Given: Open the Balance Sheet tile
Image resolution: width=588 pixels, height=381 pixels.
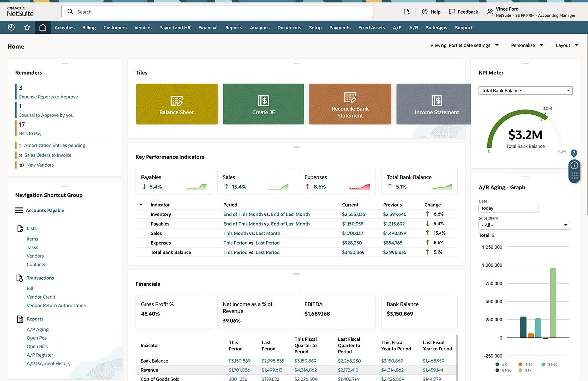Looking at the screenshot, I should click(176, 104).
